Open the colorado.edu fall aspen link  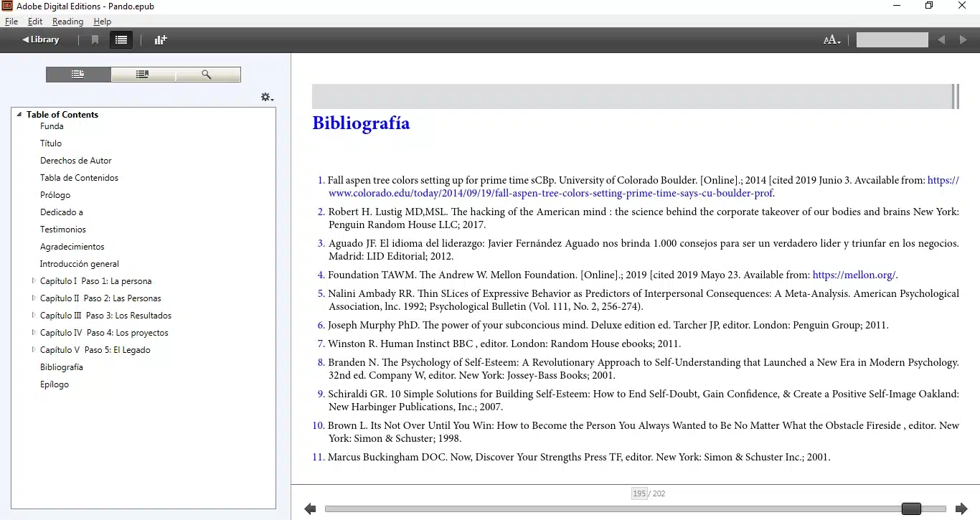pos(551,193)
